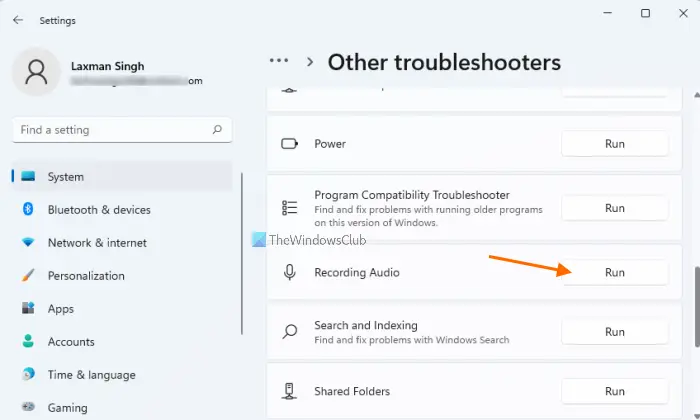Click the Gaming controller icon
Image resolution: width=700 pixels, height=420 pixels.
pos(28,407)
